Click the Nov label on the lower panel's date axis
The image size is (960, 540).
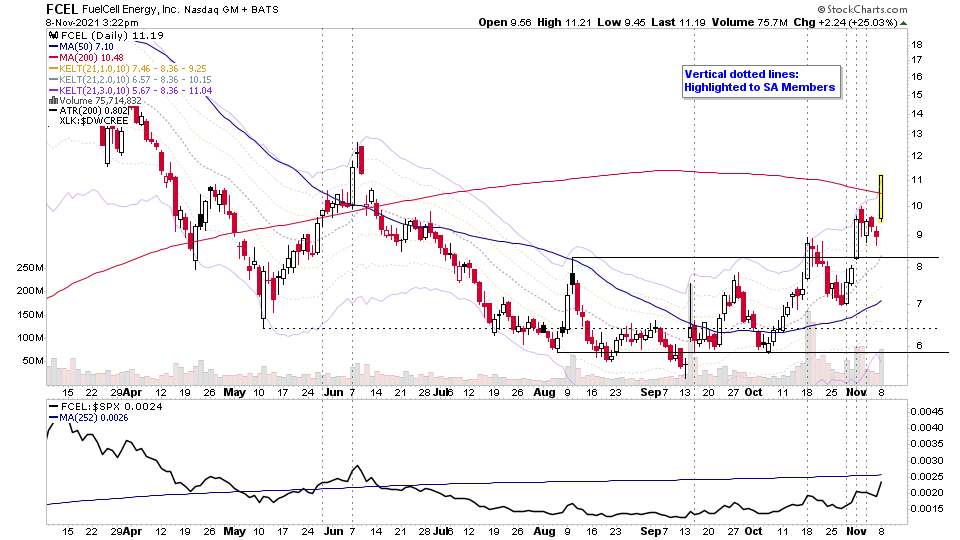(x=857, y=531)
